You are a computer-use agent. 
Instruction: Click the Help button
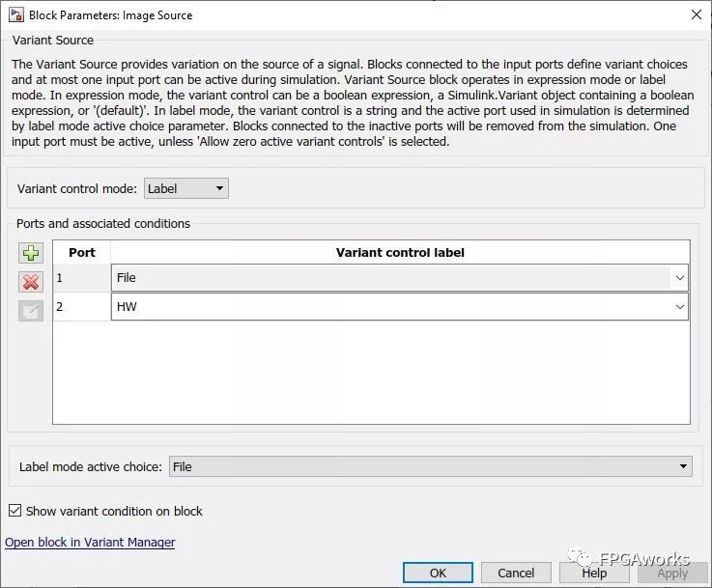tap(594, 573)
